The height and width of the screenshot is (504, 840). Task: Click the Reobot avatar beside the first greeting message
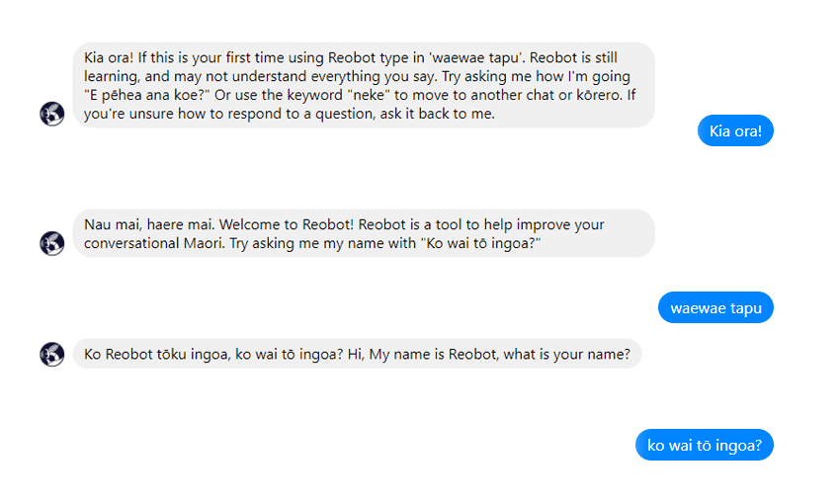[52, 114]
